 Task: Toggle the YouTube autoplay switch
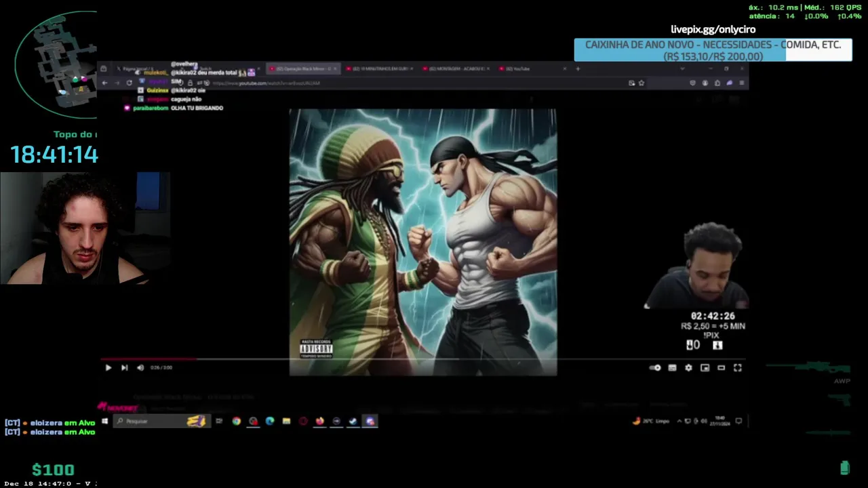(655, 367)
